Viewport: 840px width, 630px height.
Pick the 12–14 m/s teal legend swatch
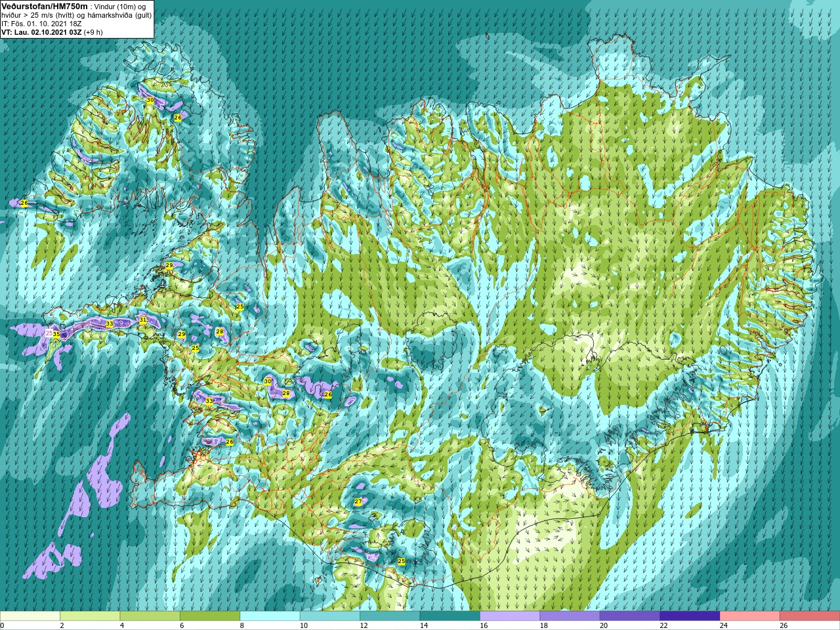[390, 616]
